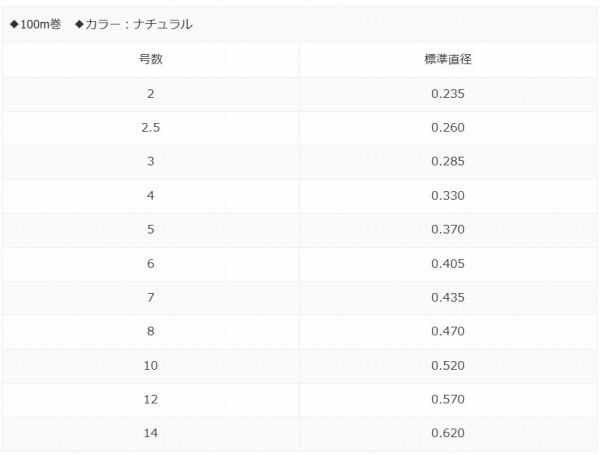Click the 号数 column header

pos(150,59)
